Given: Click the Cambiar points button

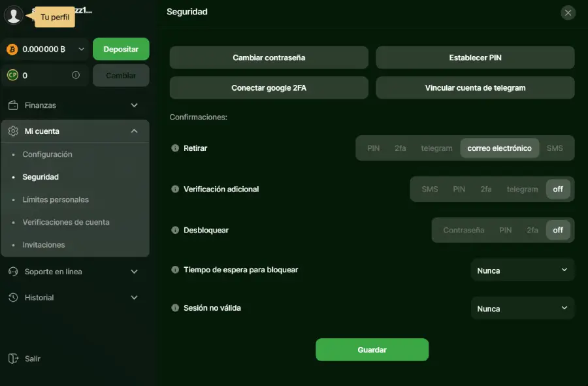Looking at the screenshot, I should (121, 75).
